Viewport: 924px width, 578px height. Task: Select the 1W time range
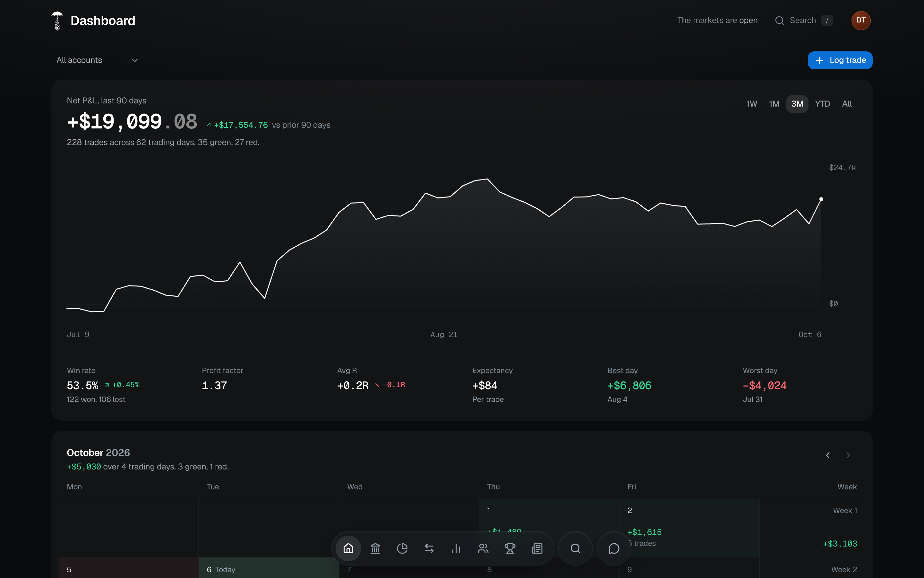point(751,104)
